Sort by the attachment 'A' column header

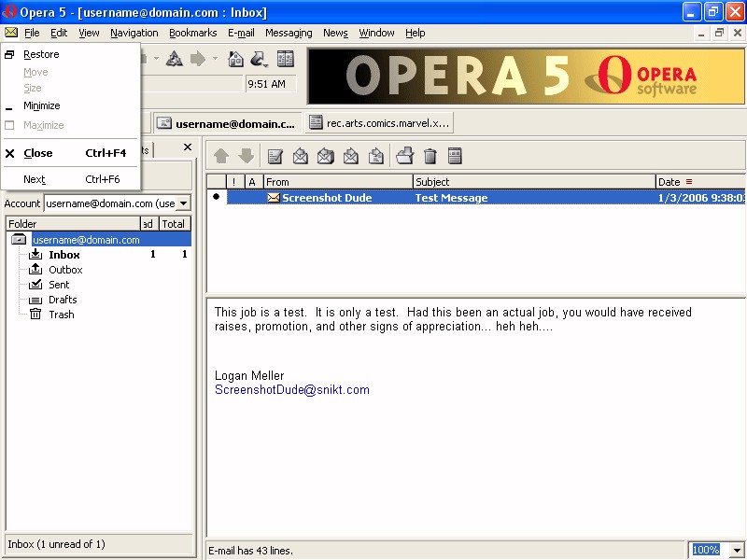[254, 181]
